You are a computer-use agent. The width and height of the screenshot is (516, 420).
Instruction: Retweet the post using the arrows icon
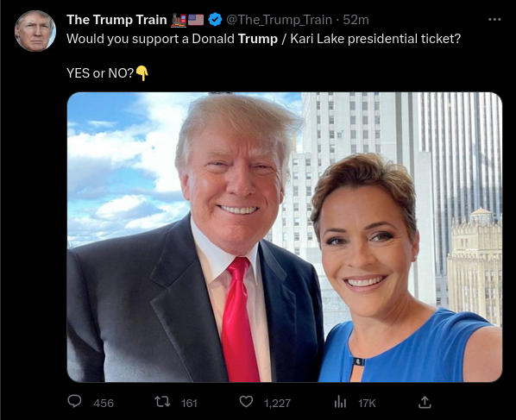[162, 402]
